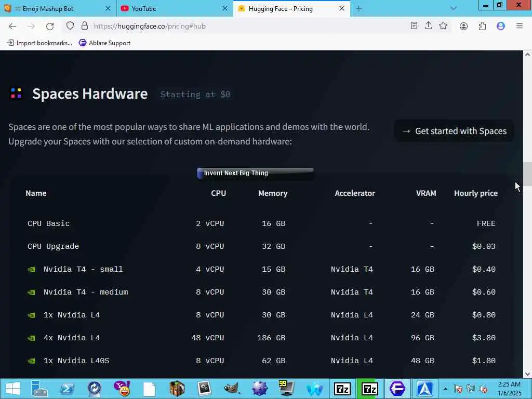Open Yahoo Messenger taskbar icon
The width and height of the screenshot is (532, 399).
(x=122, y=389)
